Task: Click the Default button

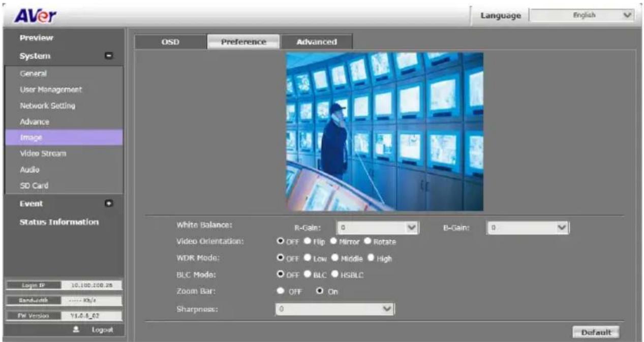Action: [596, 332]
